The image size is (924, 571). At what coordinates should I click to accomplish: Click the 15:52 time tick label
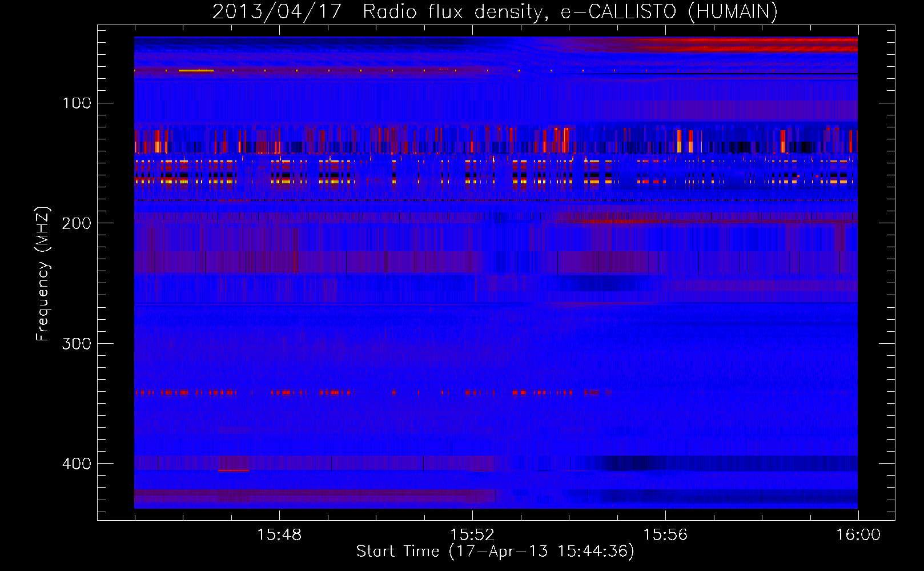(472, 535)
